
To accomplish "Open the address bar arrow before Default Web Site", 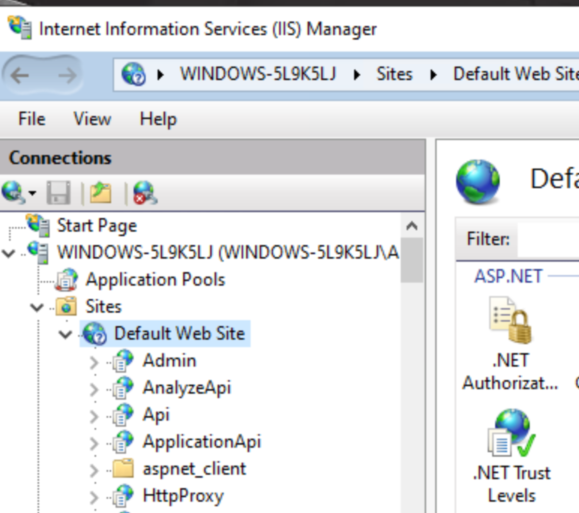I will (x=434, y=75).
